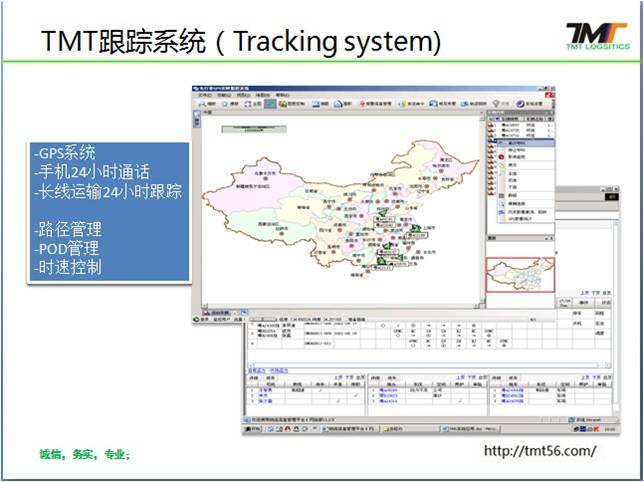The height and width of the screenshot is (482, 644).
Task: Click the '-路径管理' bullet text
Action: tap(67, 229)
